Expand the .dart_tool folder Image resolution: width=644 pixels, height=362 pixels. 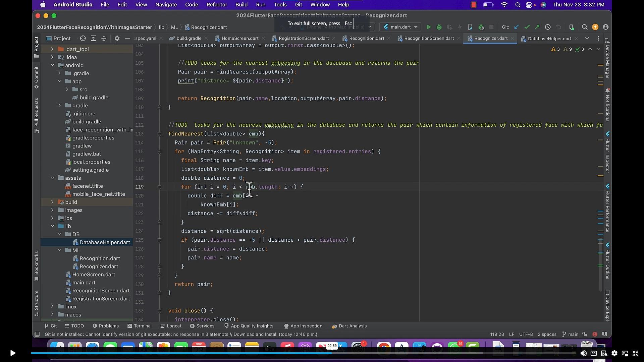[52, 49]
